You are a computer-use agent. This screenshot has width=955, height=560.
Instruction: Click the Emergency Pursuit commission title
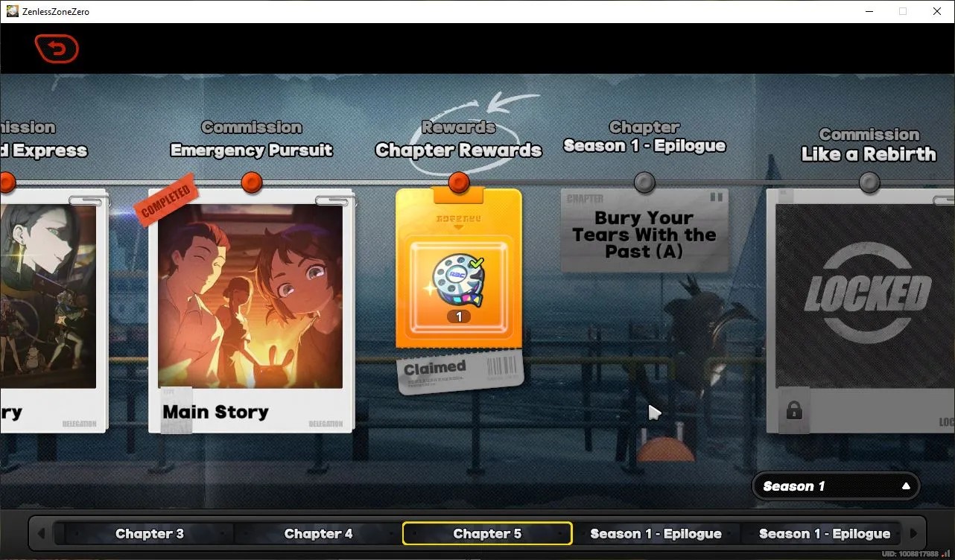[x=252, y=150]
